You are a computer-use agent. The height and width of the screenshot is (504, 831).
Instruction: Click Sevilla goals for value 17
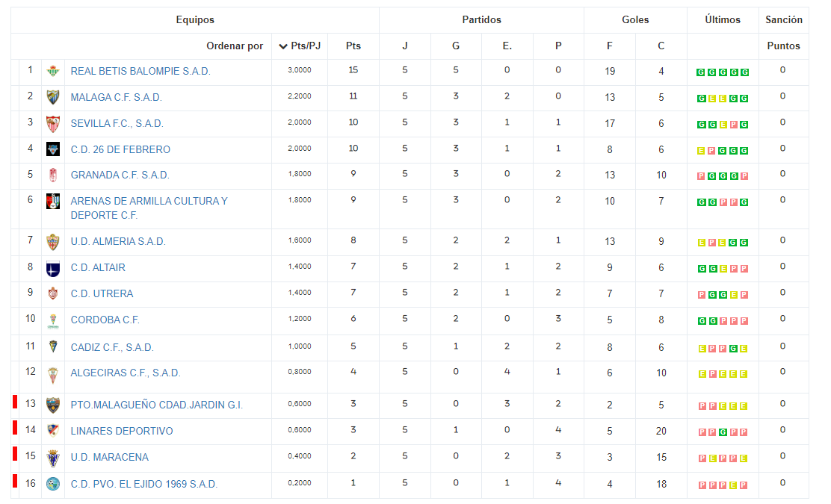click(x=610, y=123)
